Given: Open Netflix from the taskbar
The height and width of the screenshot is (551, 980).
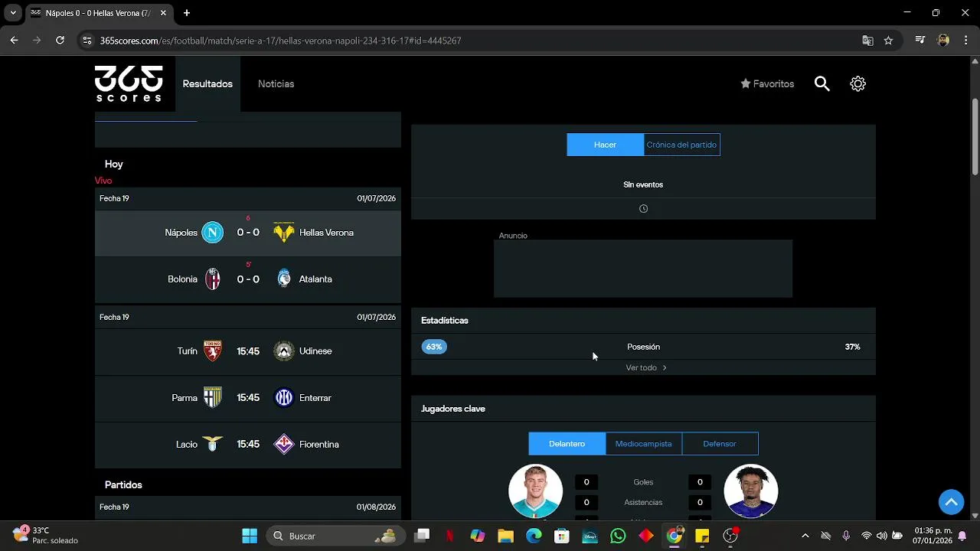Looking at the screenshot, I should pos(450,536).
